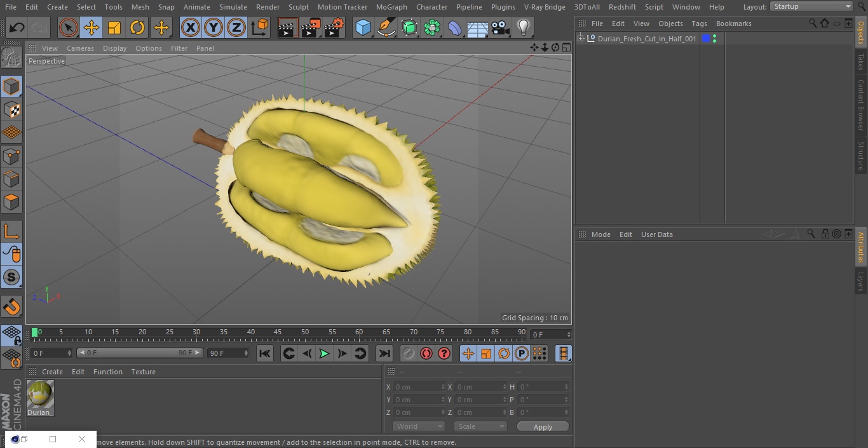Open the spline Pen tool
This screenshot has width=868, height=448.
coord(386,27)
